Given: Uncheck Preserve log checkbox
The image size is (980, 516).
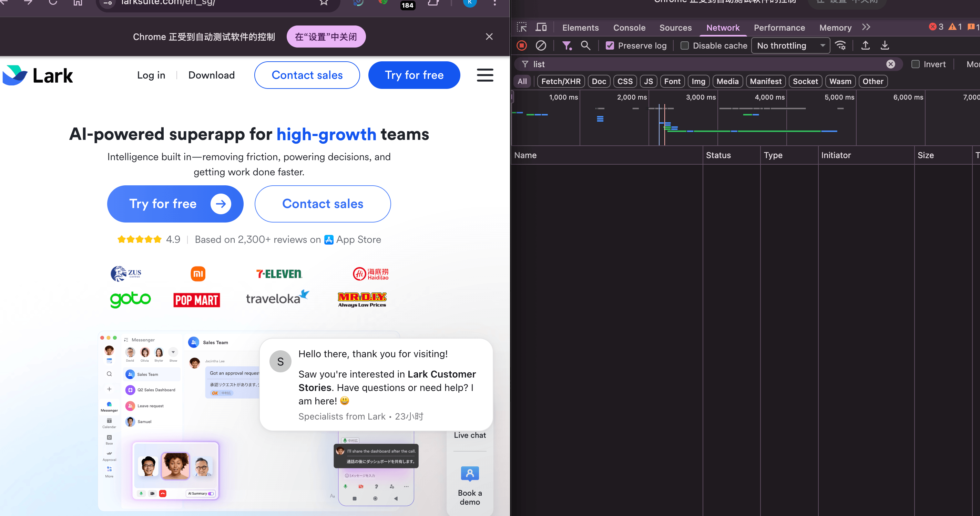Looking at the screenshot, I should 610,45.
